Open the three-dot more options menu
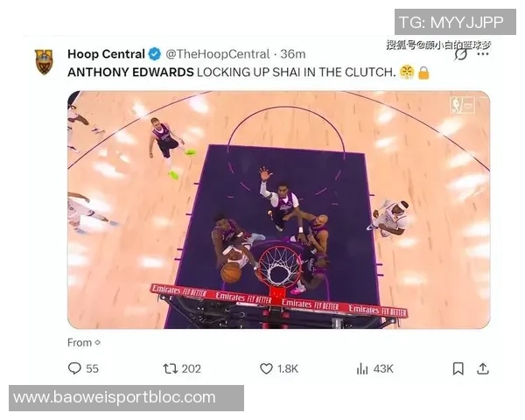 483,54
